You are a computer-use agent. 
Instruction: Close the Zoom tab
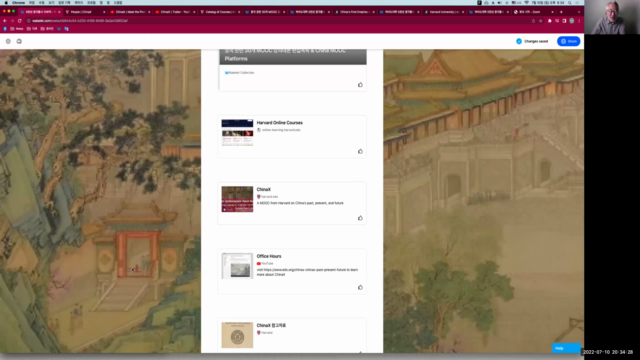coord(553,12)
